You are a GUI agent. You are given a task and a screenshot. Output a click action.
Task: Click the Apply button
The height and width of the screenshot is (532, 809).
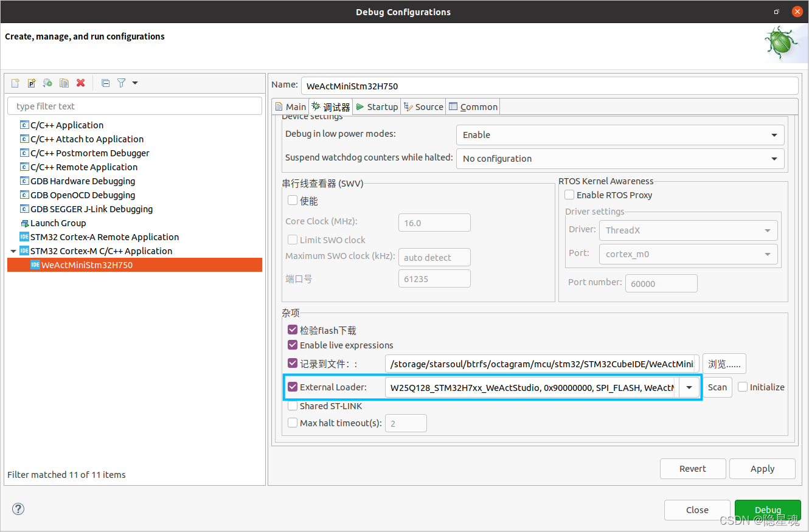coord(762,469)
